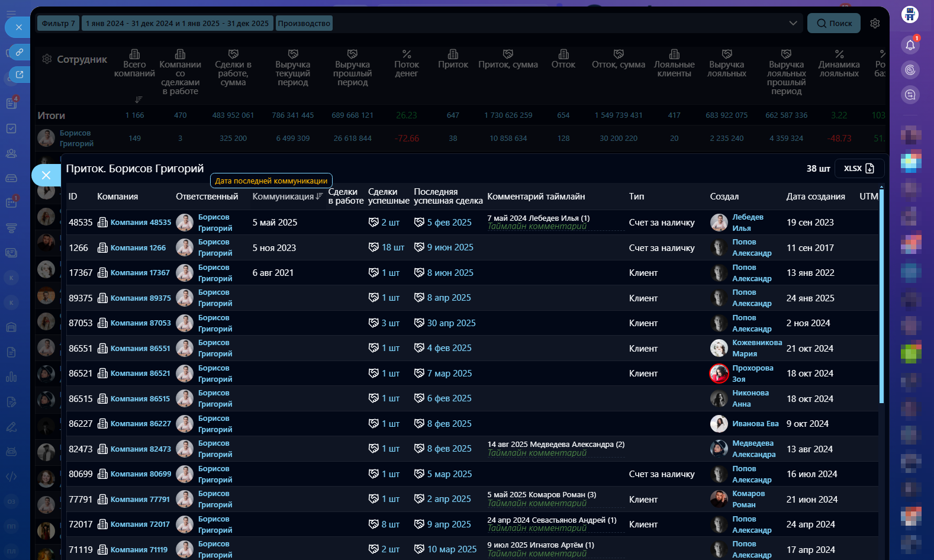Export the table with XLSX button
Image resolution: width=934 pixels, height=560 pixels.
859,169
